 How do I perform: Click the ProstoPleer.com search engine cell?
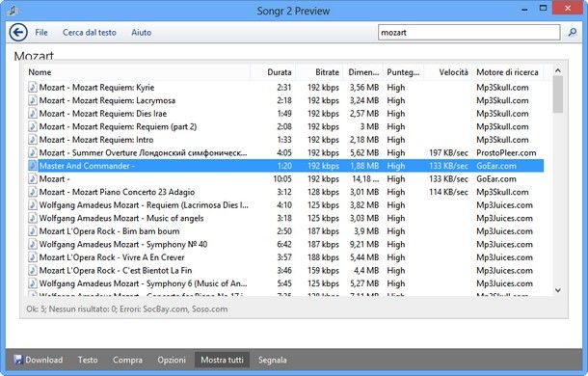[506, 152]
